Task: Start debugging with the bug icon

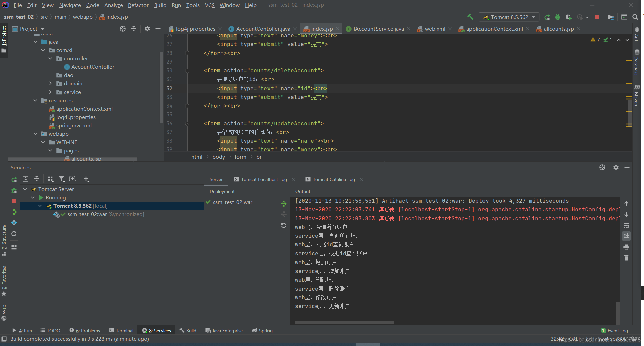Action: tap(558, 17)
